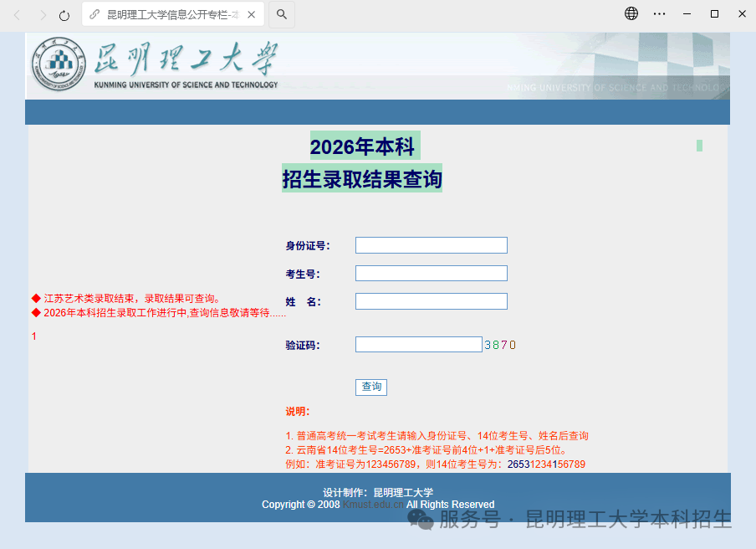Focus the 考生号 input field
Viewport: 756px width, 549px height.
431,273
